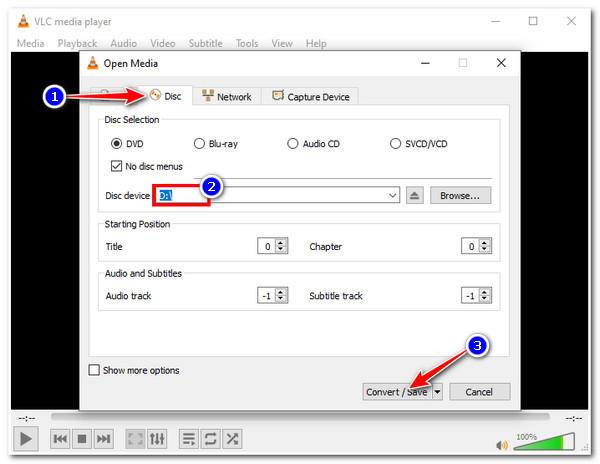The height and width of the screenshot is (464, 600).
Task: Click the Convert / Save button
Action: point(397,392)
